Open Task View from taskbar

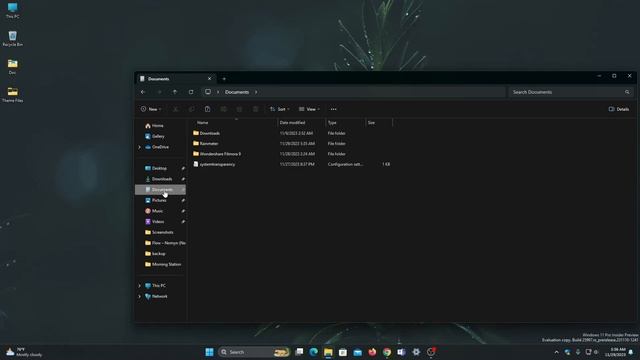coord(299,352)
